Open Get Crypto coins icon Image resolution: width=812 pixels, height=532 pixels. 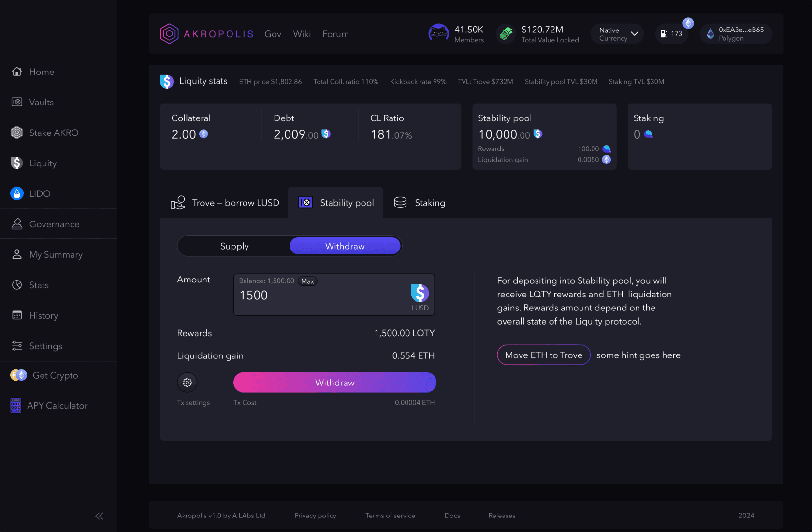point(19,375)
